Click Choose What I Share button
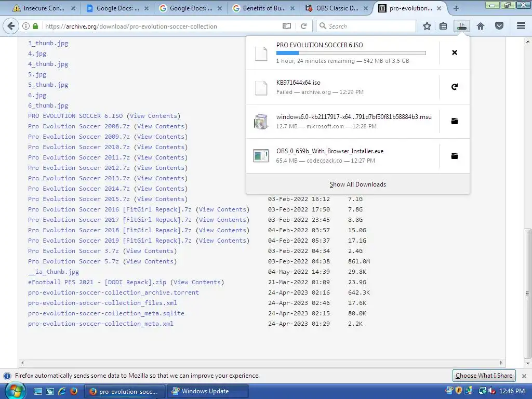532x399 pixels. tap(484, 376)
